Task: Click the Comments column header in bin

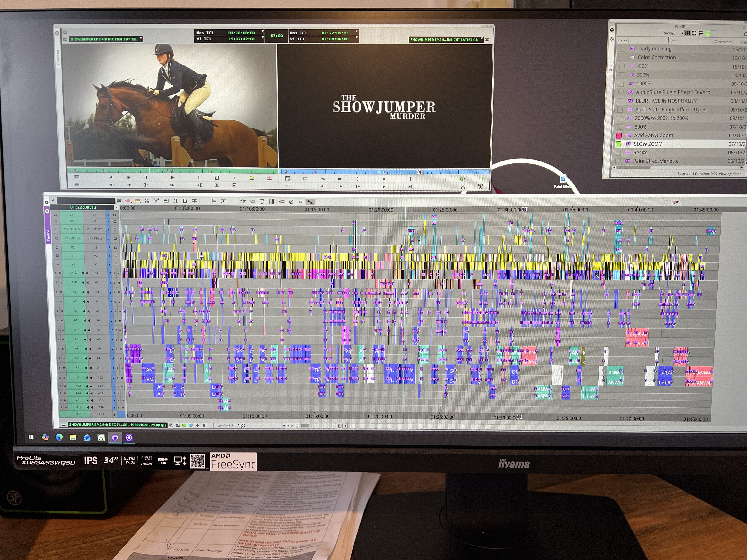Action: point(722,42)
